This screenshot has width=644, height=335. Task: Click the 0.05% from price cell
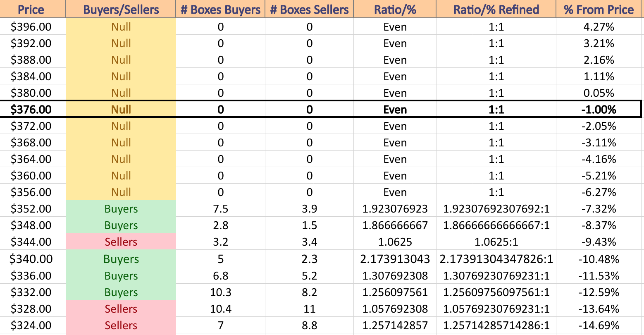[599, 93]
